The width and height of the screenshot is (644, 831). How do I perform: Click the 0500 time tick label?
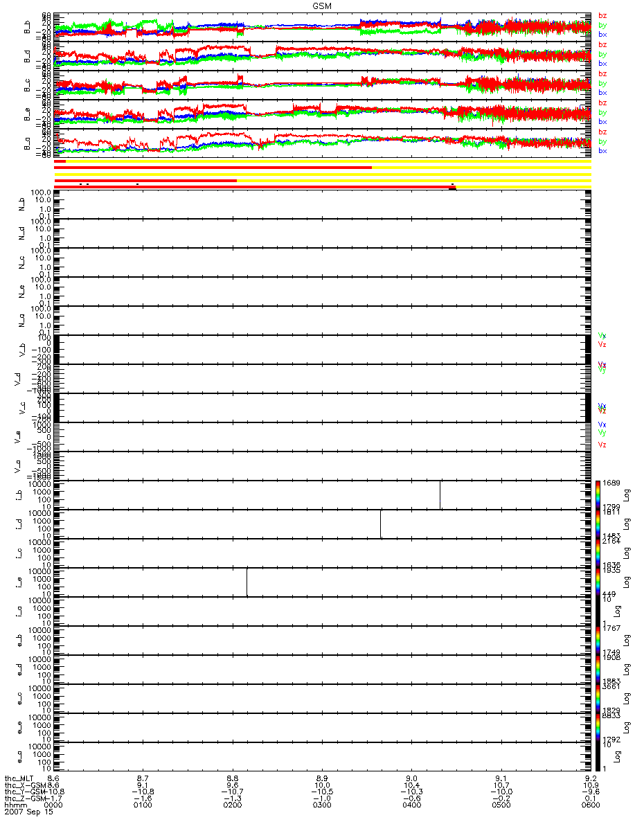coord(501,805)
